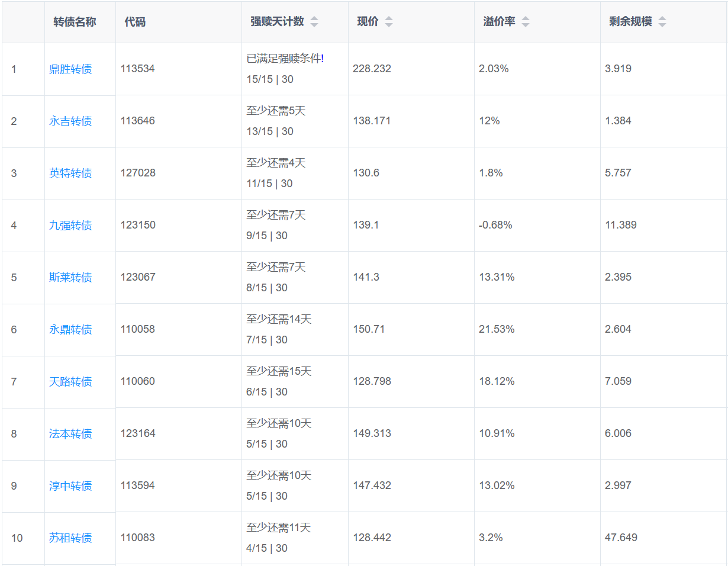Click sort icon beside 剩余规模 header
The height and width of the screenshot is (566, 728).
(662, 22)
